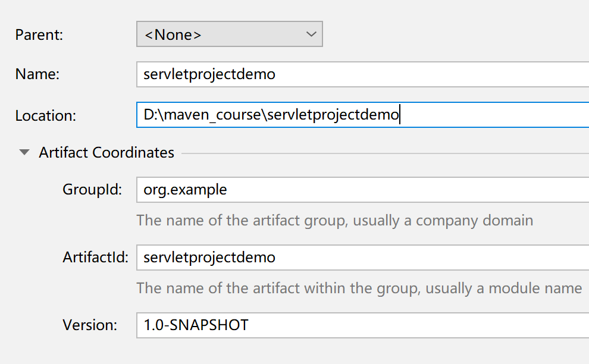Click the chevron arrow in Parent combo box
589x364 pixels.
[311, 34]
